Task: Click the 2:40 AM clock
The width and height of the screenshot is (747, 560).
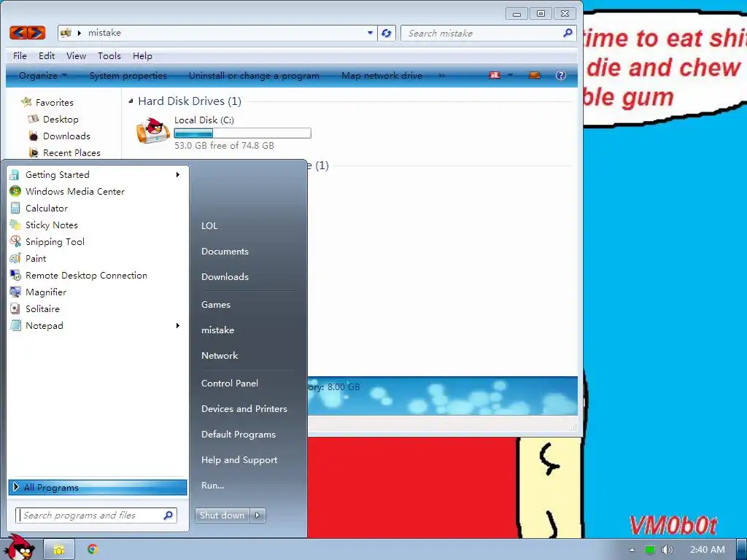Action: point(708,550)
